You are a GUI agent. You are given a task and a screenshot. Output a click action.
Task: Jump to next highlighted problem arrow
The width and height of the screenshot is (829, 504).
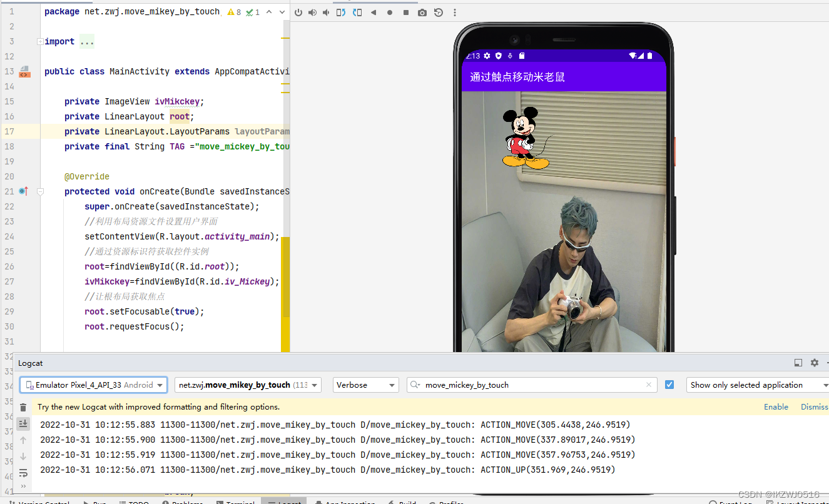point(283,12)
